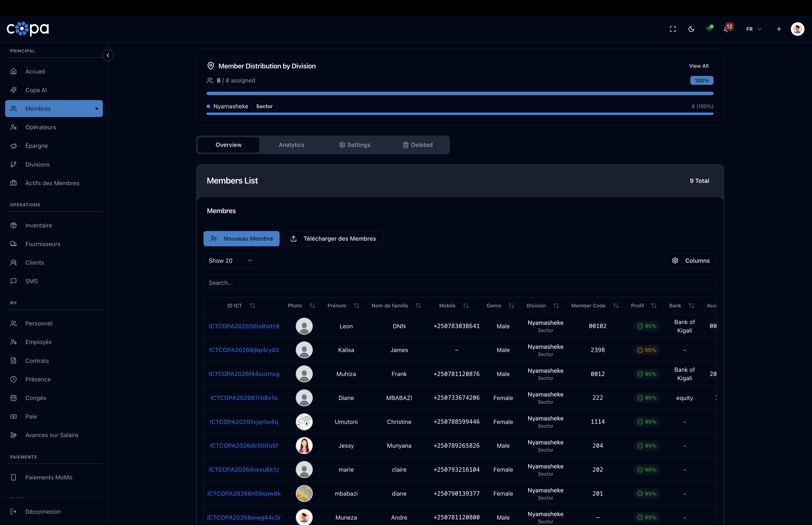Click the Nyamasheke division progress bar
812x525 pixels.
click(459, 114)
